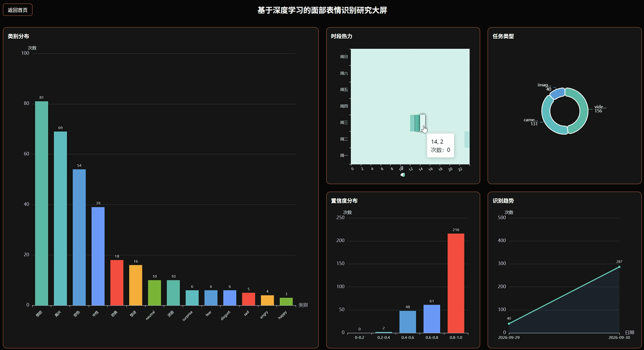Click the 131 value label beside donut
This screenshot has width=644, height=350.
click(x=534, y=124)
